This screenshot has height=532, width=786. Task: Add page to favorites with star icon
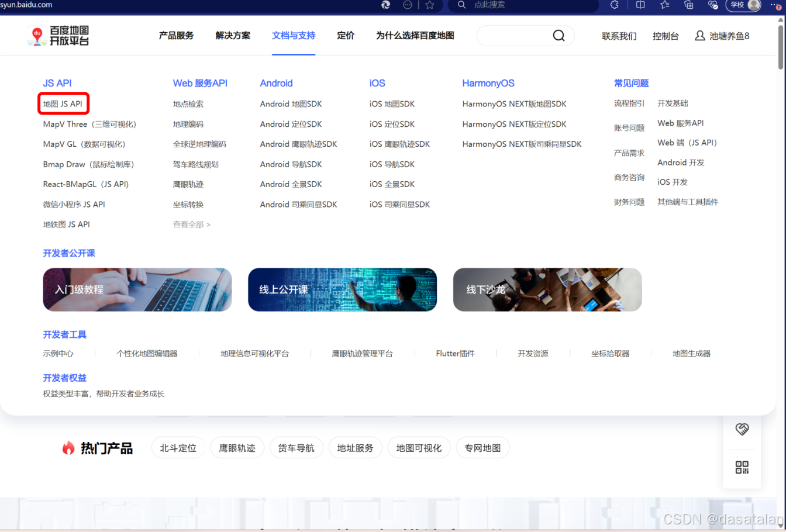(430, 5)
